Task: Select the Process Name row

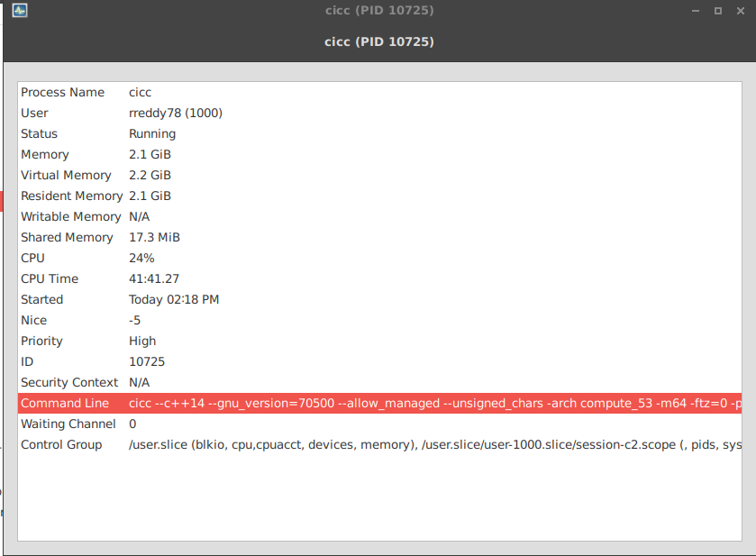Action: click(x=379, y=92)
